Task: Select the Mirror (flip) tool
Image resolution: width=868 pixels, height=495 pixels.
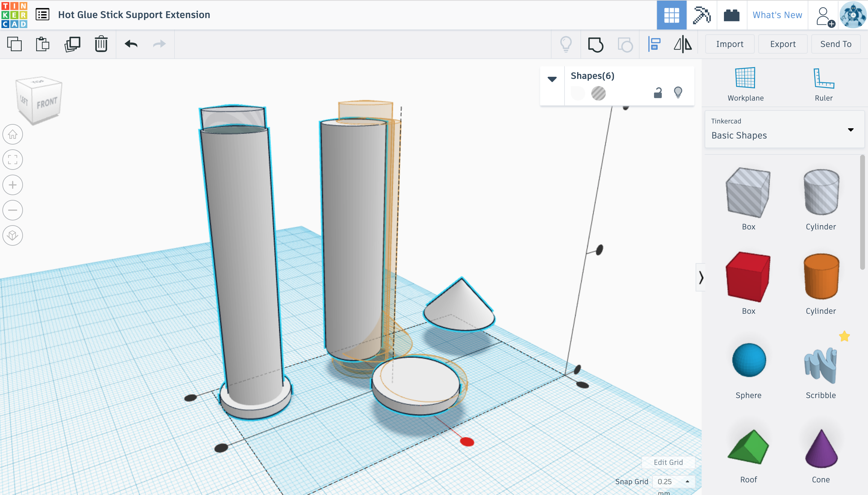Action: pyautogui.click(x=683, y=44)
